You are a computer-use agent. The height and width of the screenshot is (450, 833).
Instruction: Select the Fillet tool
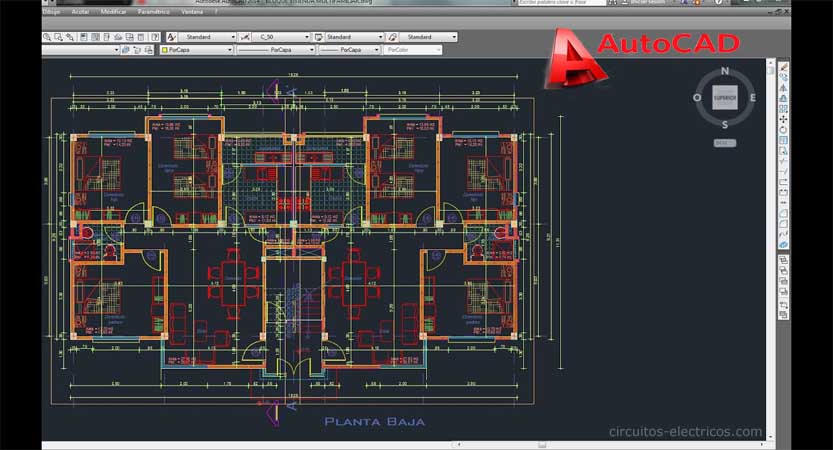(783, 224)
